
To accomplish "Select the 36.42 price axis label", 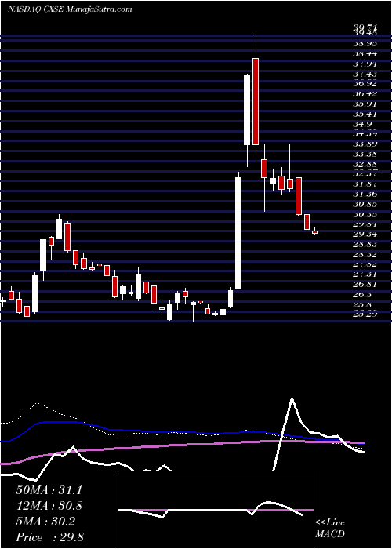I will point(365,94).
